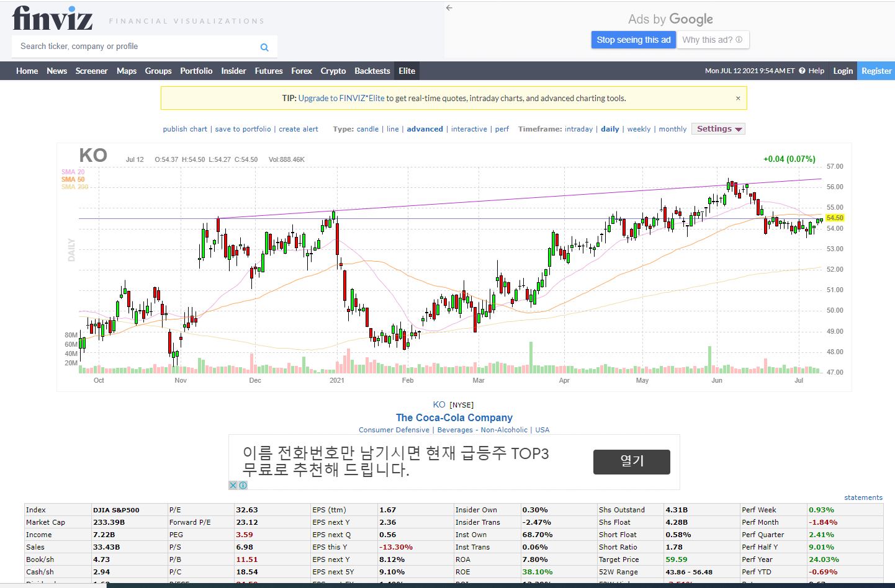Select the advanced chart type
Screen dimensions: 895x588
(x=425, y=129)
